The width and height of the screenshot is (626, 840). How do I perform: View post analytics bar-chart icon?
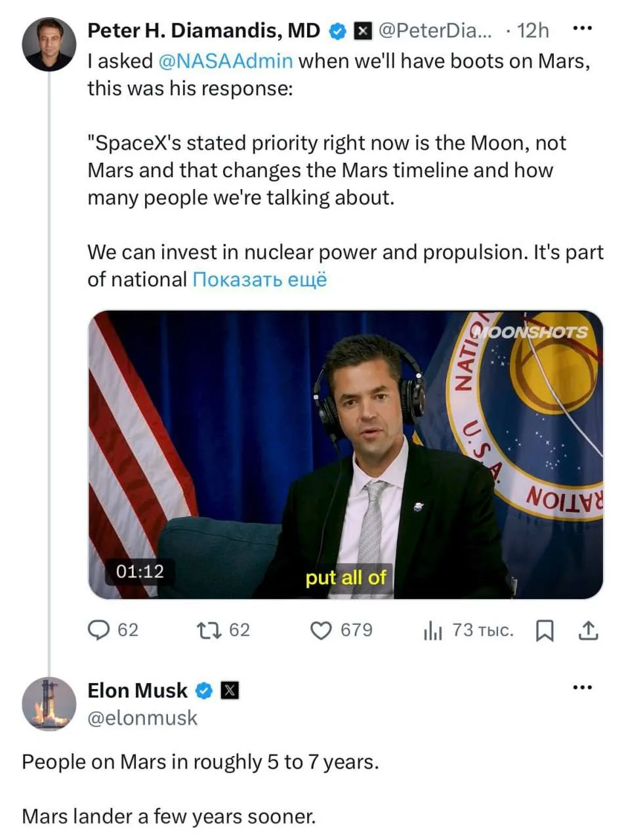433,631
